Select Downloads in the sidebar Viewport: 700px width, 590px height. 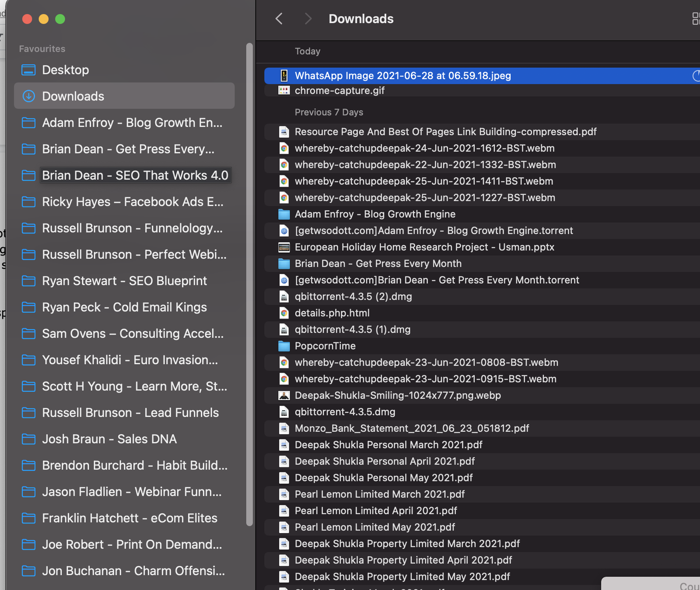click(x=124, y=96)
